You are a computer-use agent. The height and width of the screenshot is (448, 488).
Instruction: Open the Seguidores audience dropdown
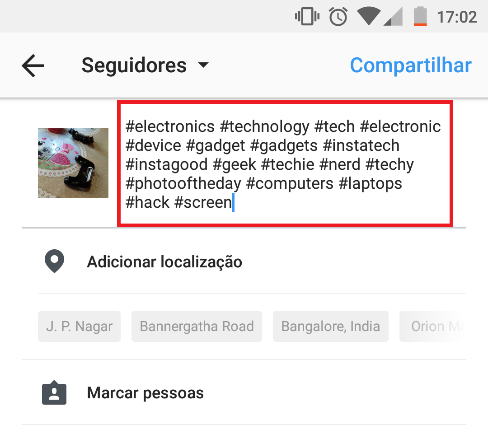[x=145, y=65]
